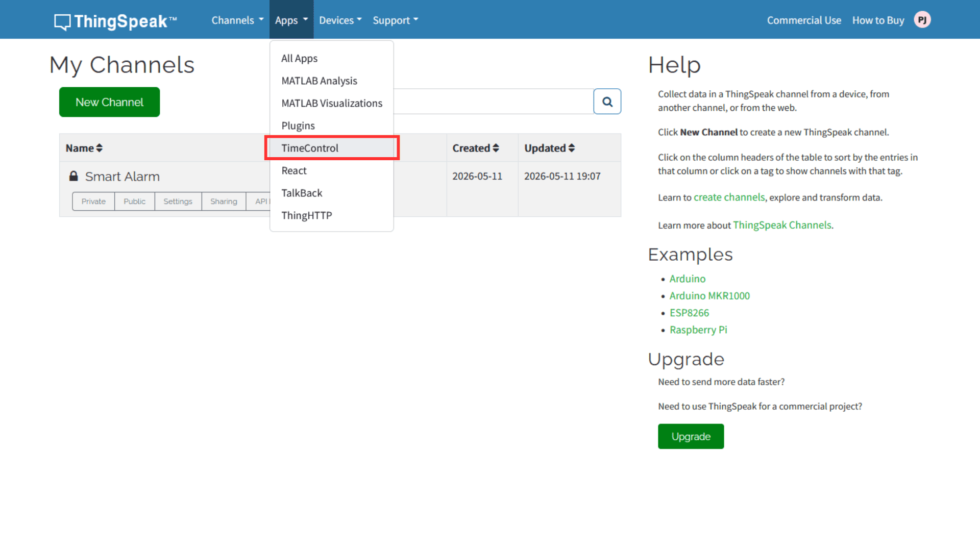Collapse the Apps dropdown menu
The width and height of the screenshot is (980, 551).
tap(291, 20)
